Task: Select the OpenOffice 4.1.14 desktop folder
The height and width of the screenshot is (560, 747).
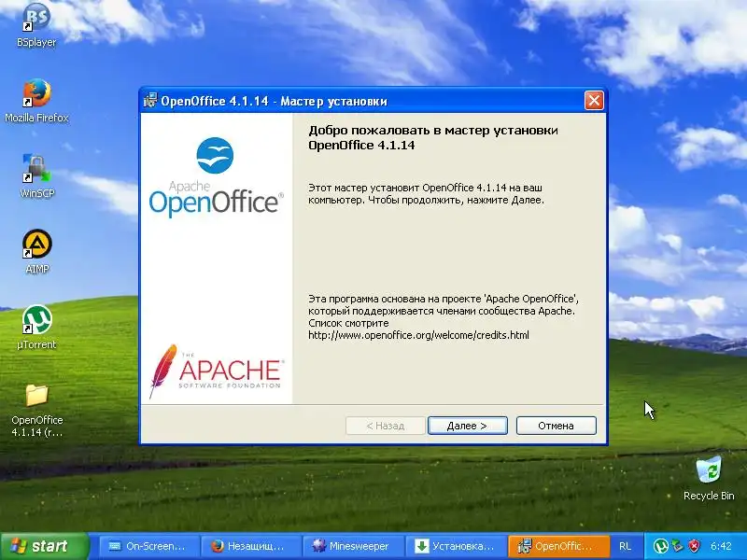Action: [36, 411]
